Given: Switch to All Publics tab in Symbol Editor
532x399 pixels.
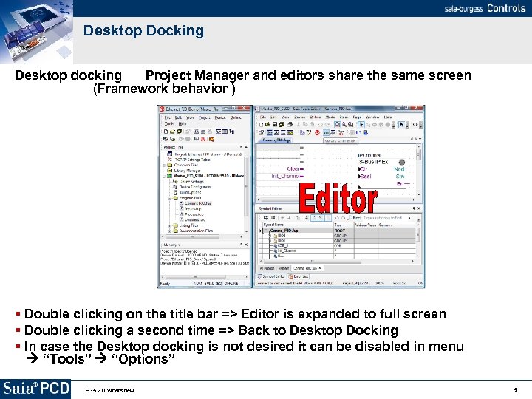Looking at the screenshot, I should pos(267,268).
